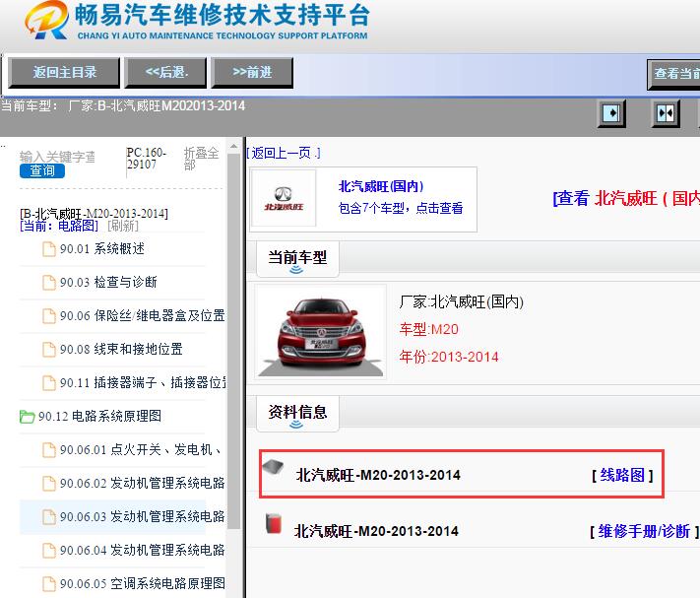Click the PC.160-29107 text

tap(147, 159)
